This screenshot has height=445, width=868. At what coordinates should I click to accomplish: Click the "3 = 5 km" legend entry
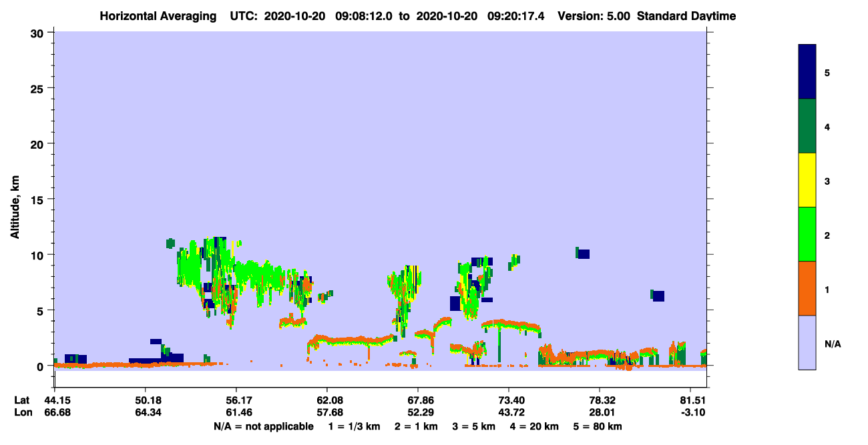(x=473, y=426)
